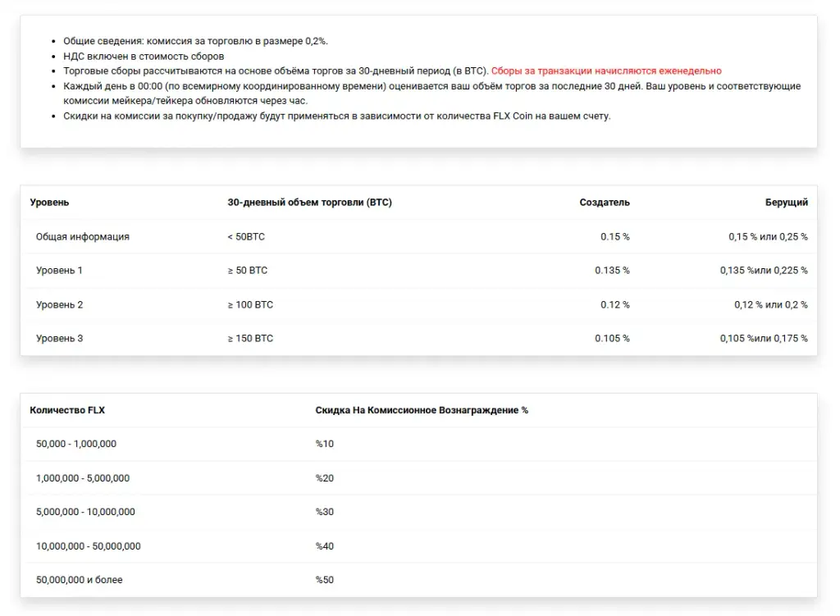840x616 pixels.
Task: Click the 0,12 % или 0,2 % taker cell
Action: [770, 304]
